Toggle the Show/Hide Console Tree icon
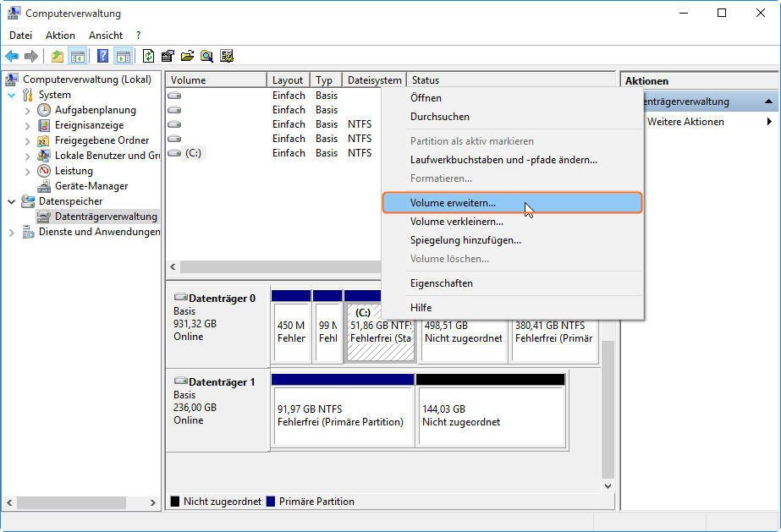 click(78, 56)
